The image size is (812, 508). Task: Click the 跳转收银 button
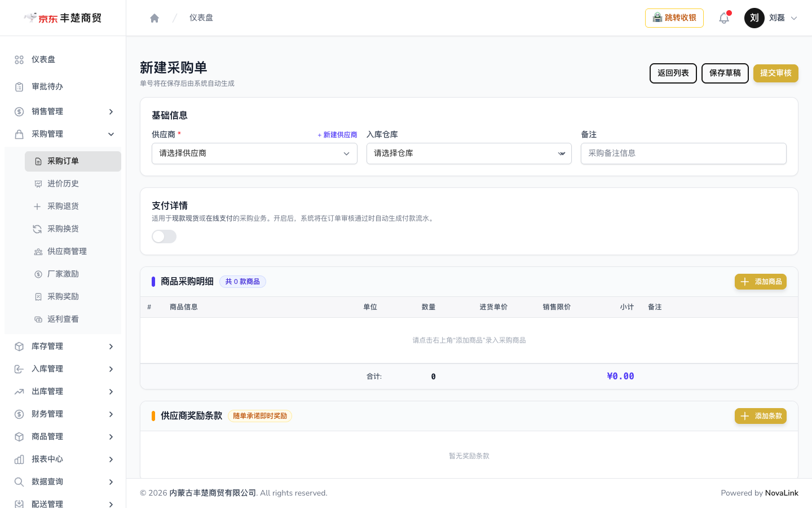point(674,18)
